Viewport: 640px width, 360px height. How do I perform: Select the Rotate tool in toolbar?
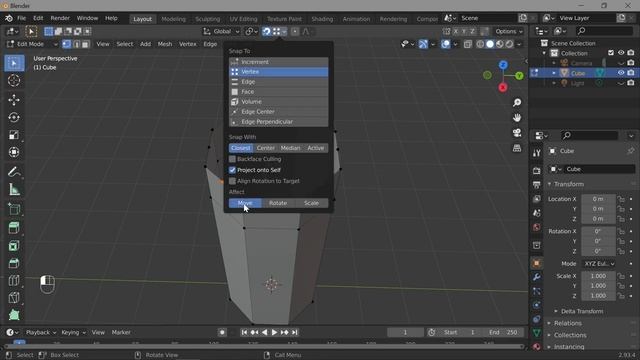click(14, 118)
